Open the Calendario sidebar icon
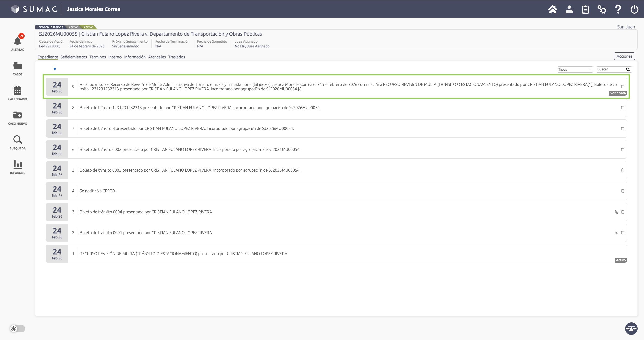The height and width of the screenshot is (340, 644). 17,91
